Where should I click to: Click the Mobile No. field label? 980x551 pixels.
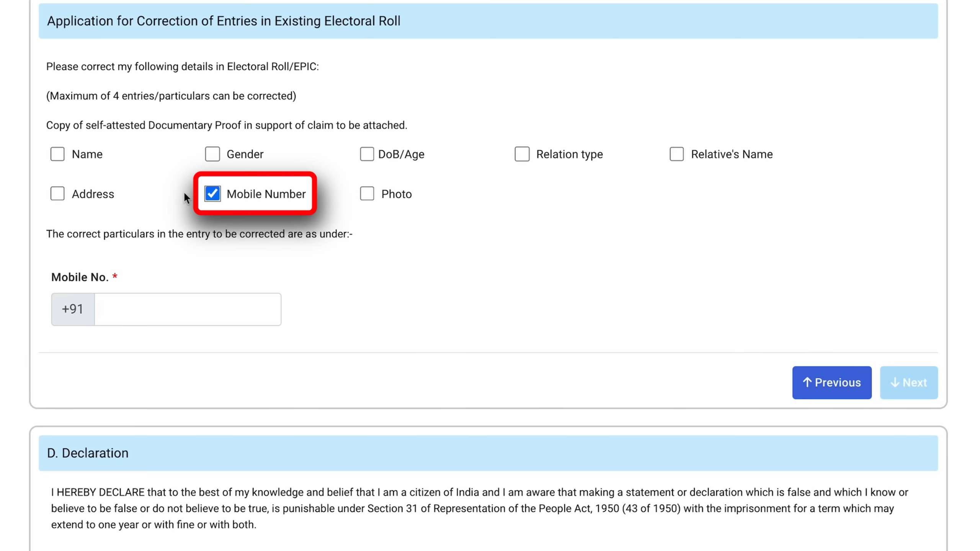coord(80,277)
